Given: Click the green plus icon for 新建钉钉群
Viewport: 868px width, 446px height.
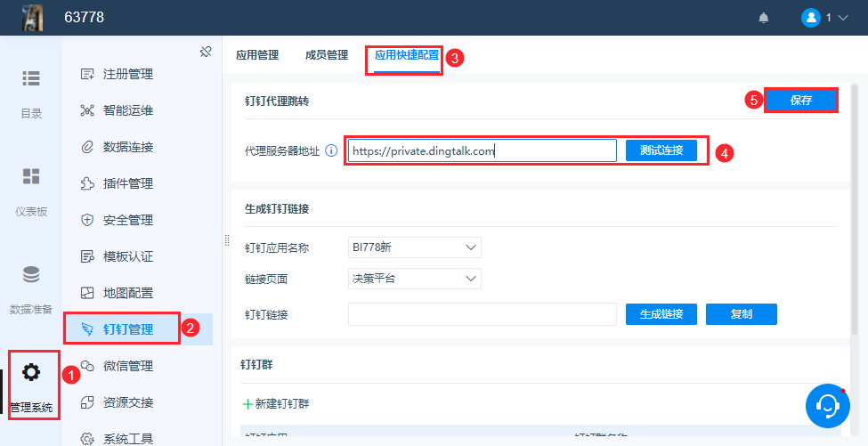Looking at the screenshot, I should (x=248, y=404).
